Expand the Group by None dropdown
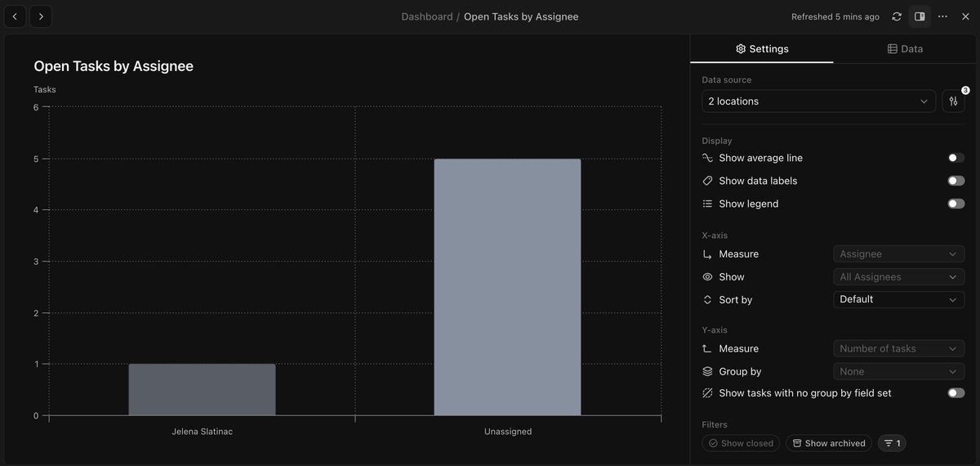The width and height of the screenshot is (980, 466). tap(898, 372)
